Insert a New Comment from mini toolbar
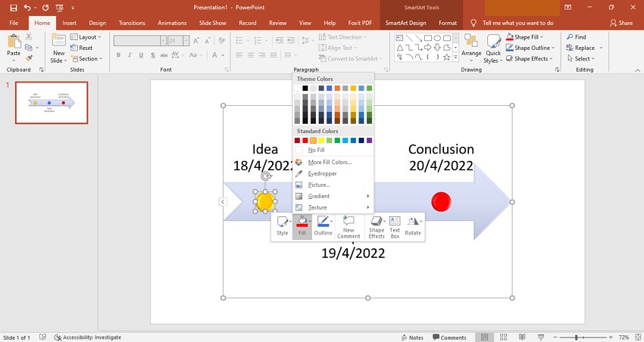This screenshot has height=342, width=644. point(349,227)
